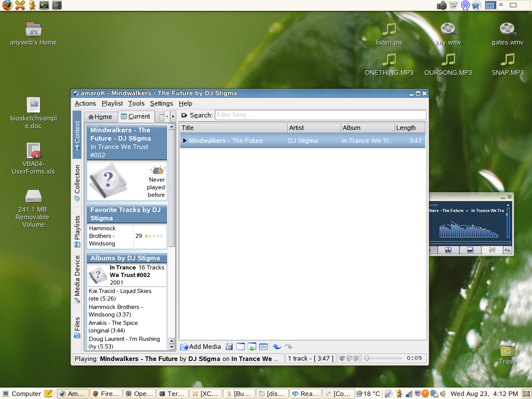
Task: Open the Actions menu
Action: coord(85,103)
